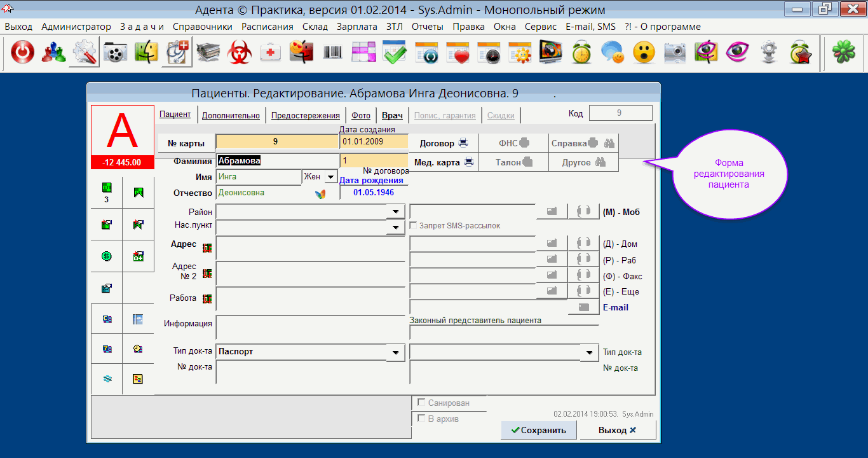
Task: Click the calendar with green checkmark icon
Action: click(395, 53)
